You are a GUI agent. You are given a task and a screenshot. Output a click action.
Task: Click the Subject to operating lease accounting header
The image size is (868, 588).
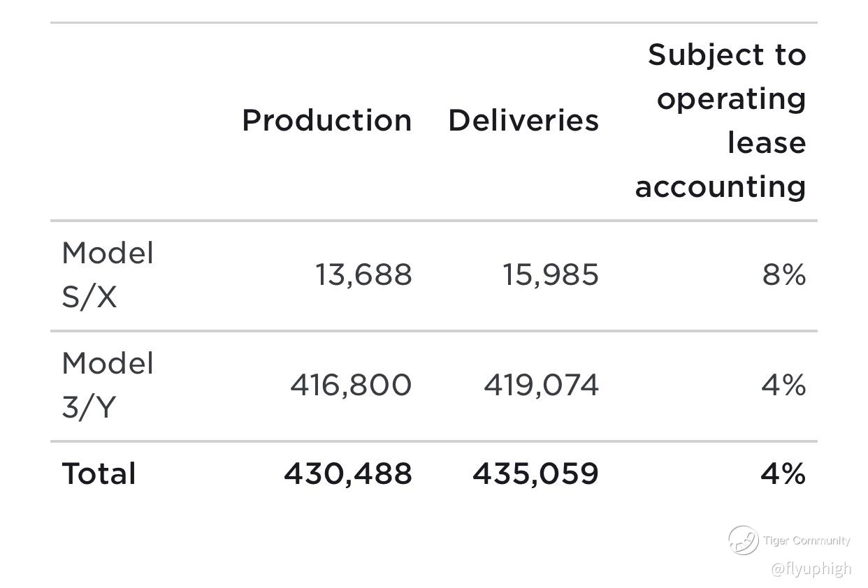[x=721, y=121]
